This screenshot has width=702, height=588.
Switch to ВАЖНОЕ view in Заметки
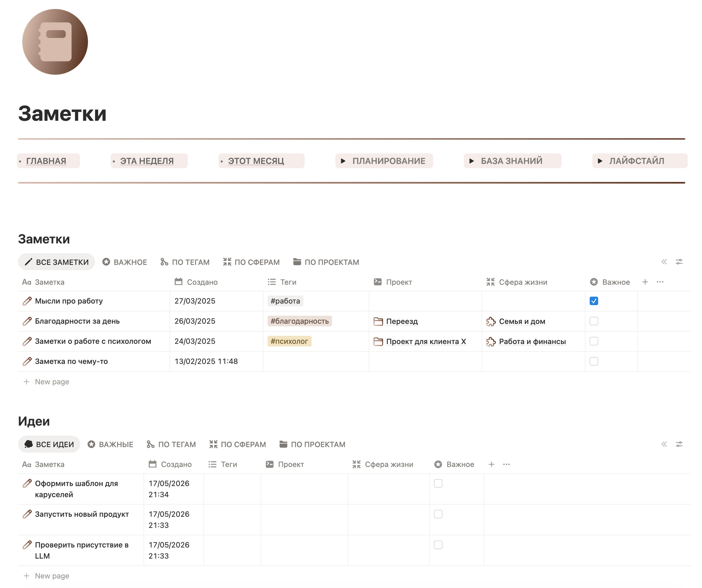[125, 262]
